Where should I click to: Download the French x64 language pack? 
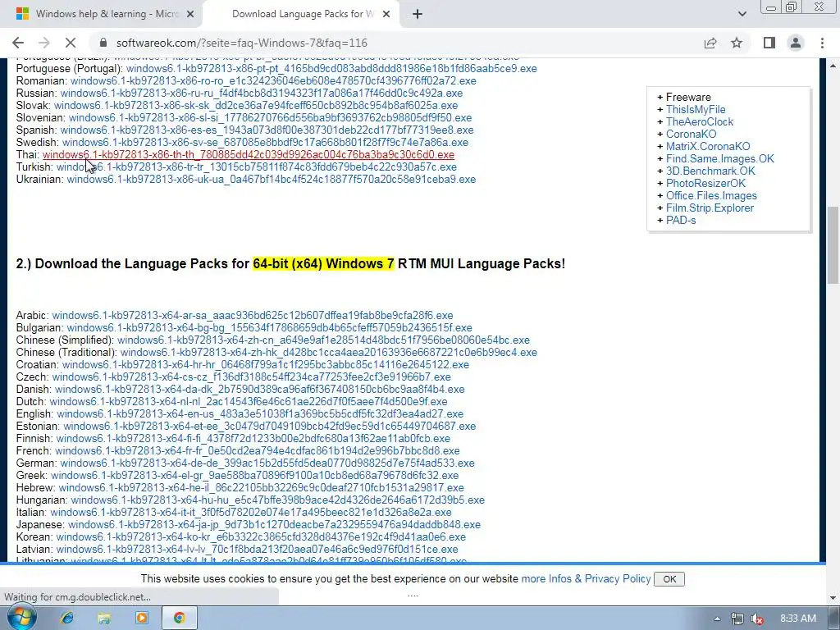click(257, 451)
